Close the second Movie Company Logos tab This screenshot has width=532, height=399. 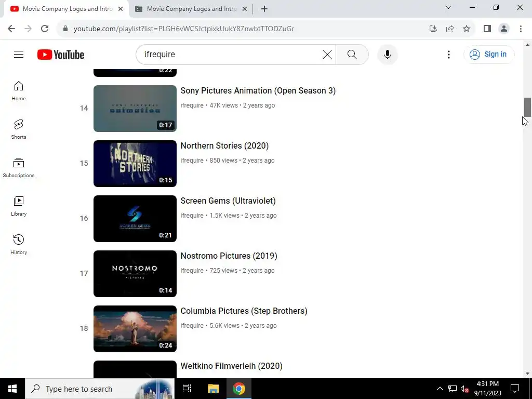click(244, 9)
